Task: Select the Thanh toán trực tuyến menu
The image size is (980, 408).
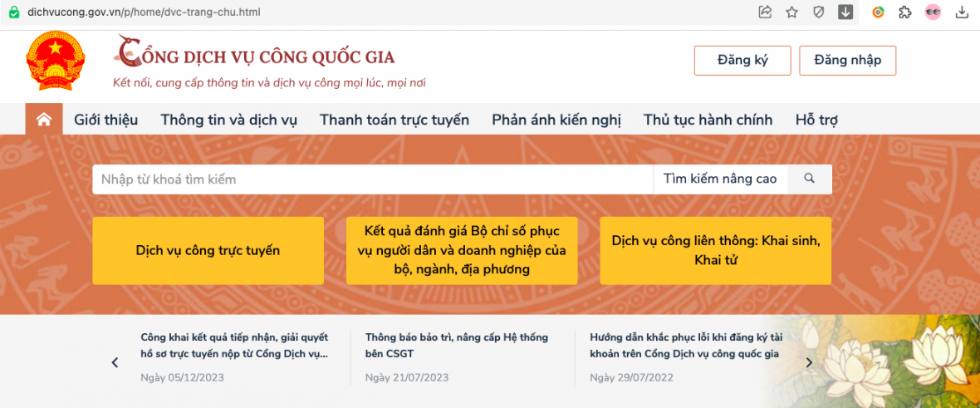Action: pos(394,120)
